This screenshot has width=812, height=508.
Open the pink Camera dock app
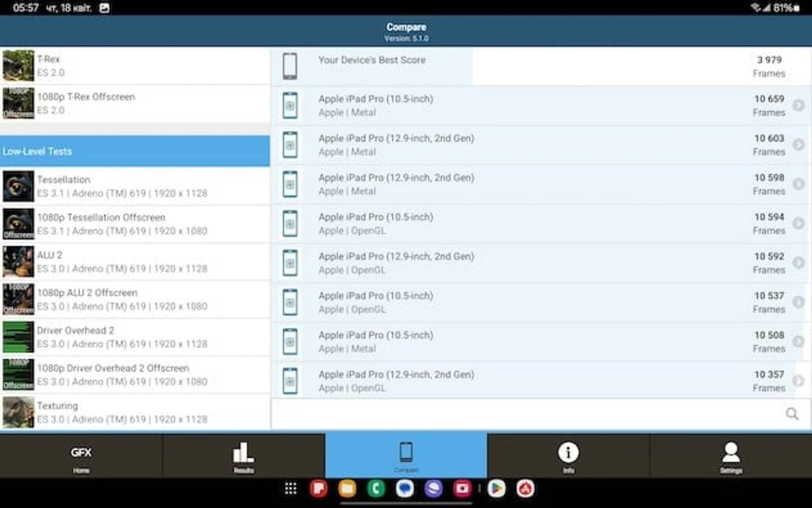point(462,489)
